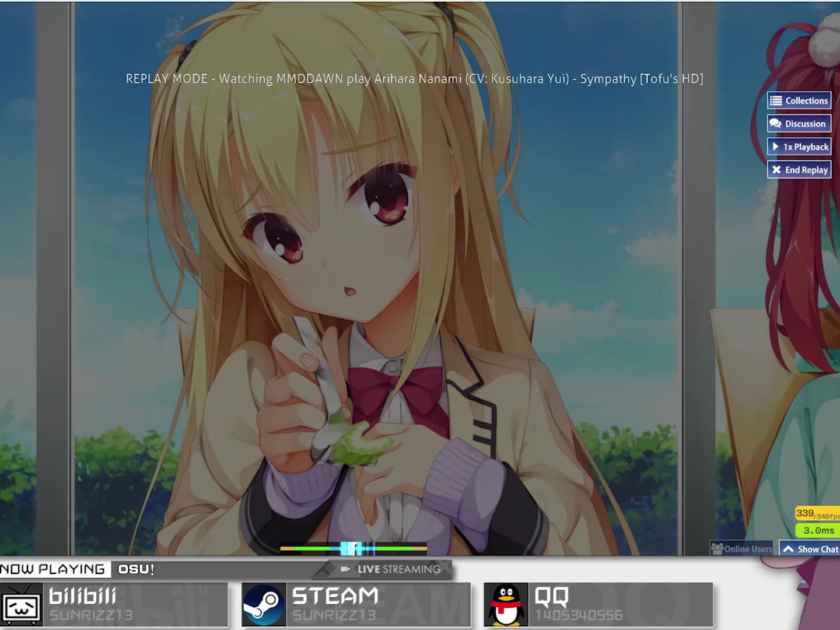Click End Replay to stop watching

tap(799, 170)
